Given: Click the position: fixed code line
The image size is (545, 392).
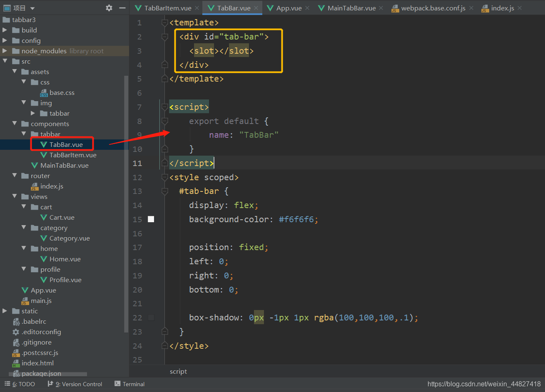Looking at the screenshot, I should click(229, 247).
